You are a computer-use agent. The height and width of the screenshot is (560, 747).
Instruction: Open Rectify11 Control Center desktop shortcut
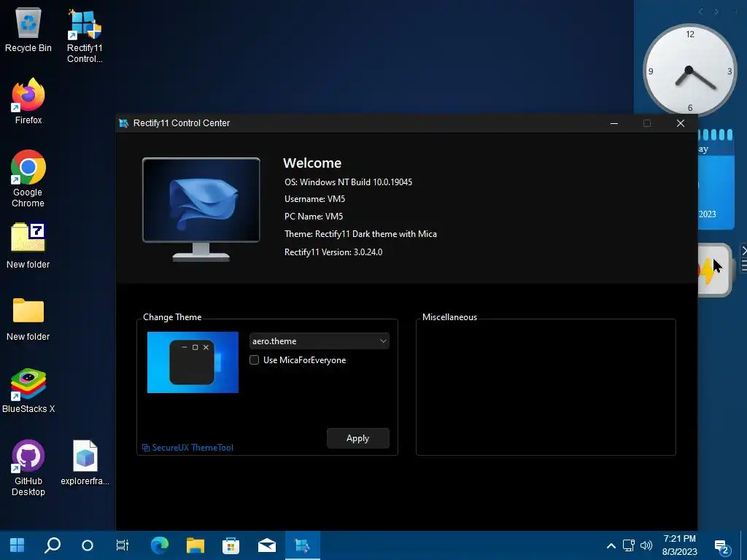(x=85, y=36)
